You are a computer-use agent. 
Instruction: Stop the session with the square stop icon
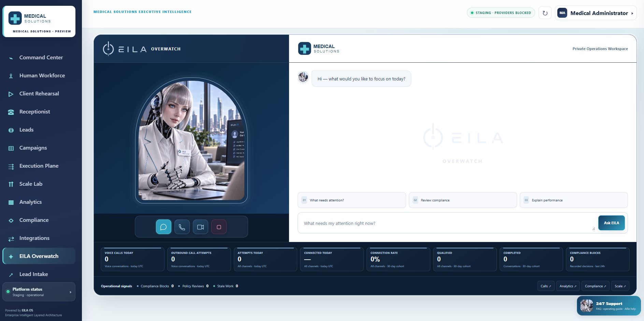[219, 227]
